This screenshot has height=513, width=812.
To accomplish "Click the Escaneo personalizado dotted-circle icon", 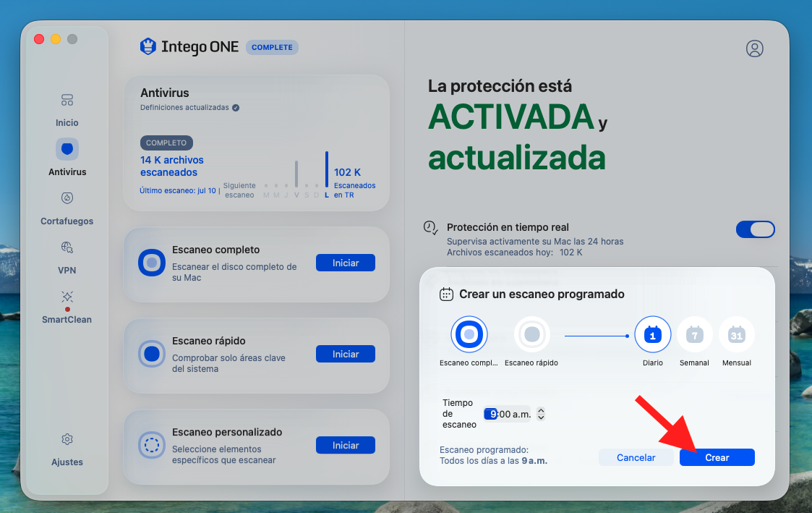I will coord(152,445).
